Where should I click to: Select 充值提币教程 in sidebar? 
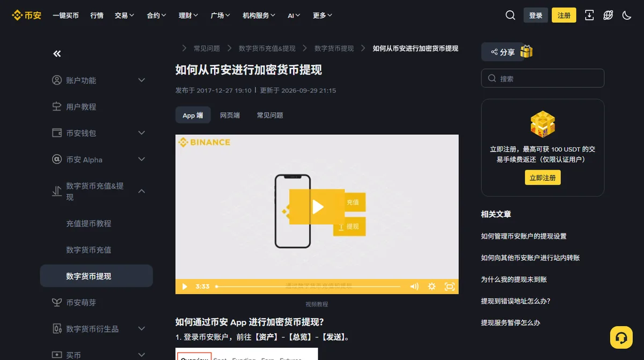pyautogui.click(x=89, y=223)
